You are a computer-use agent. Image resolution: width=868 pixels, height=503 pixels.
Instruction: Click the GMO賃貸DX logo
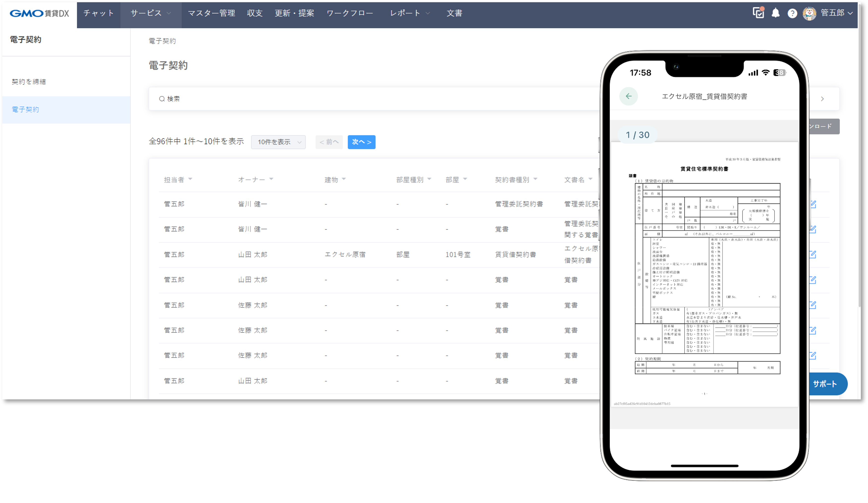39,13
